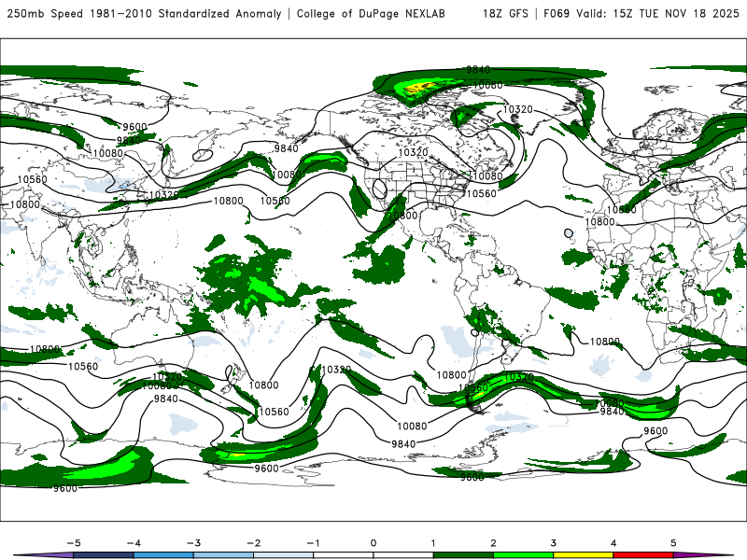Image resolution: width=747 pixels, height=560 pixels.
Task: Click the '-1' colorbar tick label
Action: click(x=313, y=543)
